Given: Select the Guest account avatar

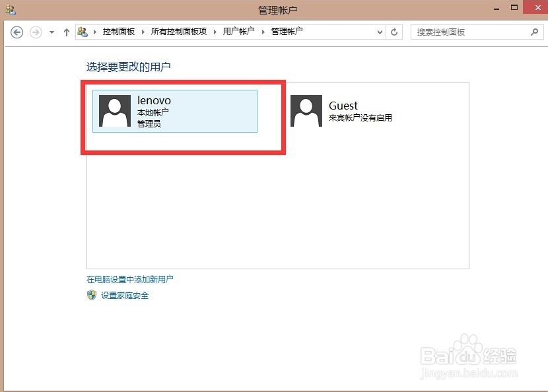Looking at the screenshot, I should tap(306, 111).
